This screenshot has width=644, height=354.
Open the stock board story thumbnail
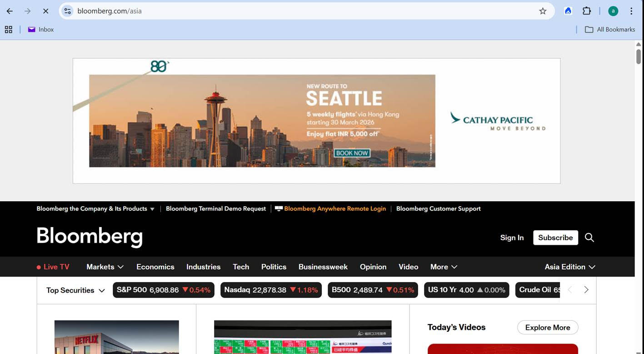(x=303, y=337)
